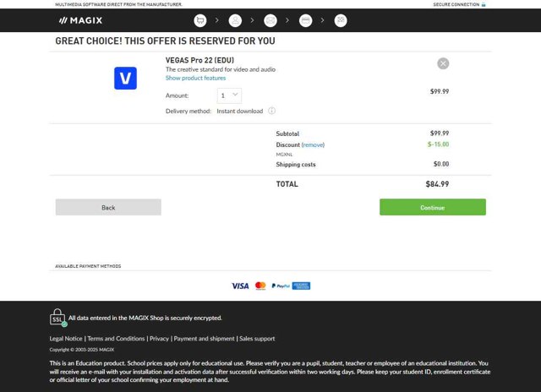Click the Visa payment logo
Image resolution: width=541 pixels, height=392 pixels.
pyautogui.click(x=240, y=286)
